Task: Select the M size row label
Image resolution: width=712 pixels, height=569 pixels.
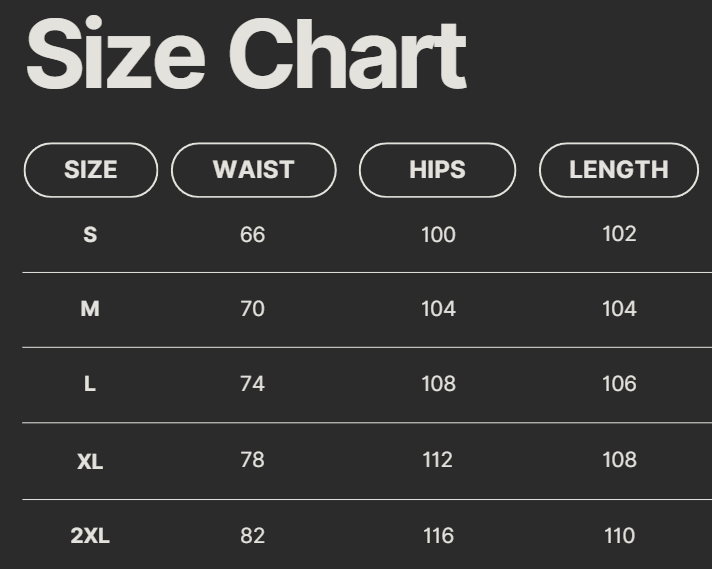Action: click(90, 309)
